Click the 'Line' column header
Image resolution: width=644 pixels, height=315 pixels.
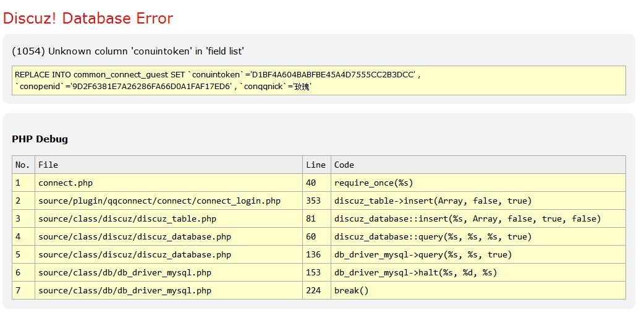(316, 165)
